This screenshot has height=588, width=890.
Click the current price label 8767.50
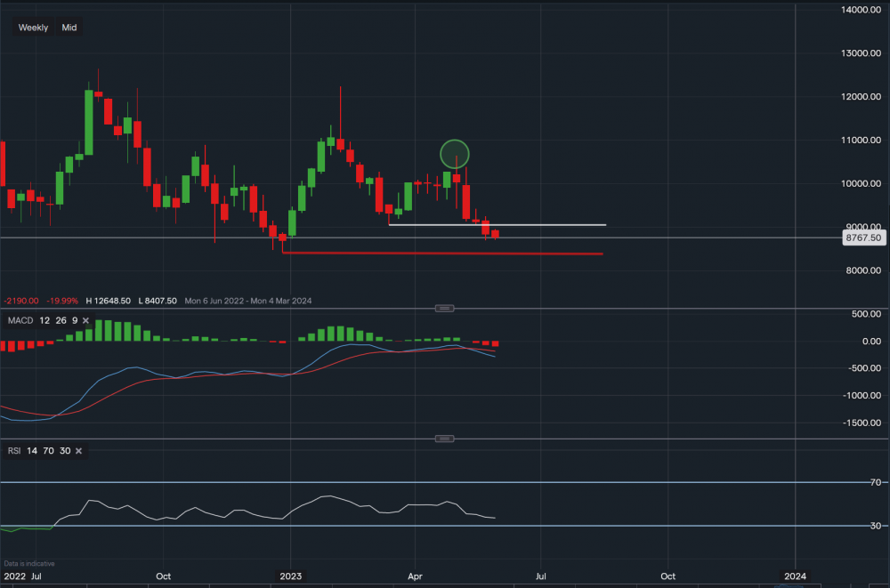[x=864, y=238]
